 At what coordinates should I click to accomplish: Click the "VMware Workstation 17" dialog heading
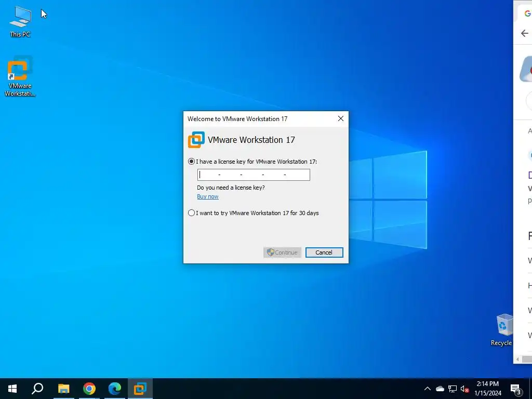pos(251,140)
